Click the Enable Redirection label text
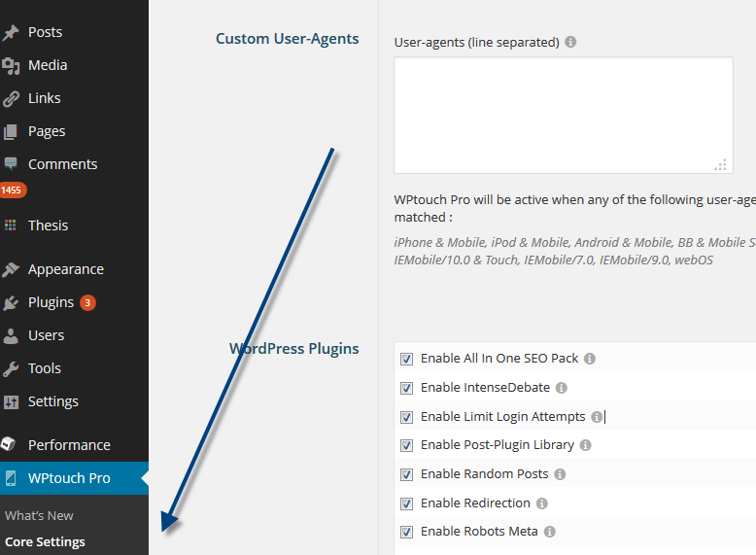Image resolution: width=756 pixels, height=555 pixels. (x=475, y=503)
